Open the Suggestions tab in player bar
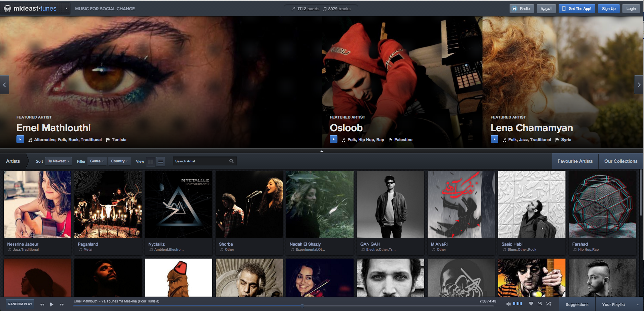644x311 pixels. tap(577, 304)
